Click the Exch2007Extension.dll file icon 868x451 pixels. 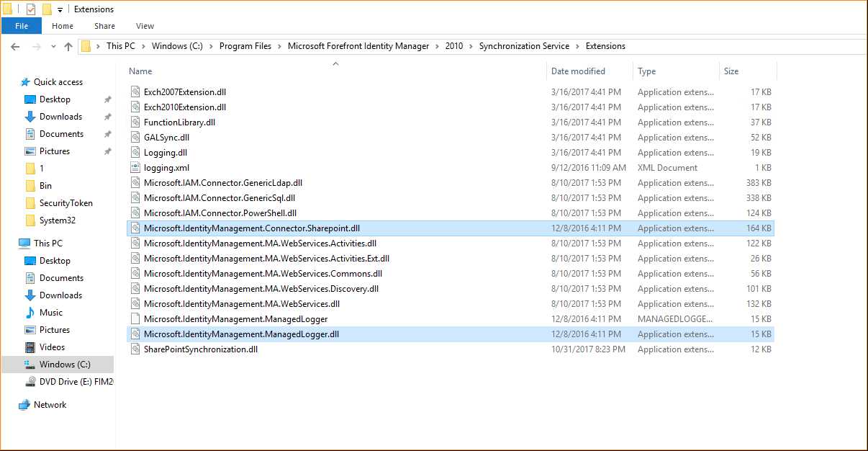click(x=136, y=92)
